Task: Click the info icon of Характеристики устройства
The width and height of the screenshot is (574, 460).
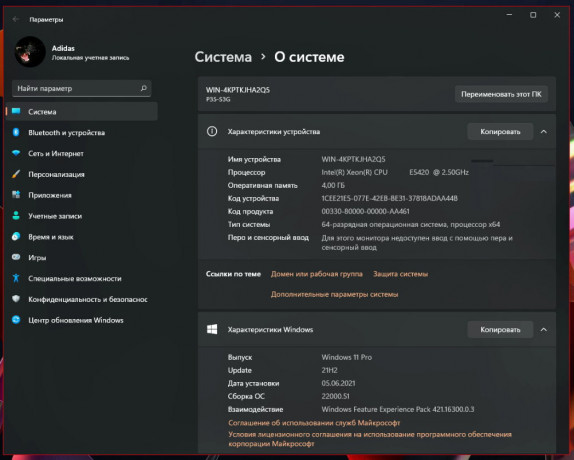Action: (x=212, y=131)
